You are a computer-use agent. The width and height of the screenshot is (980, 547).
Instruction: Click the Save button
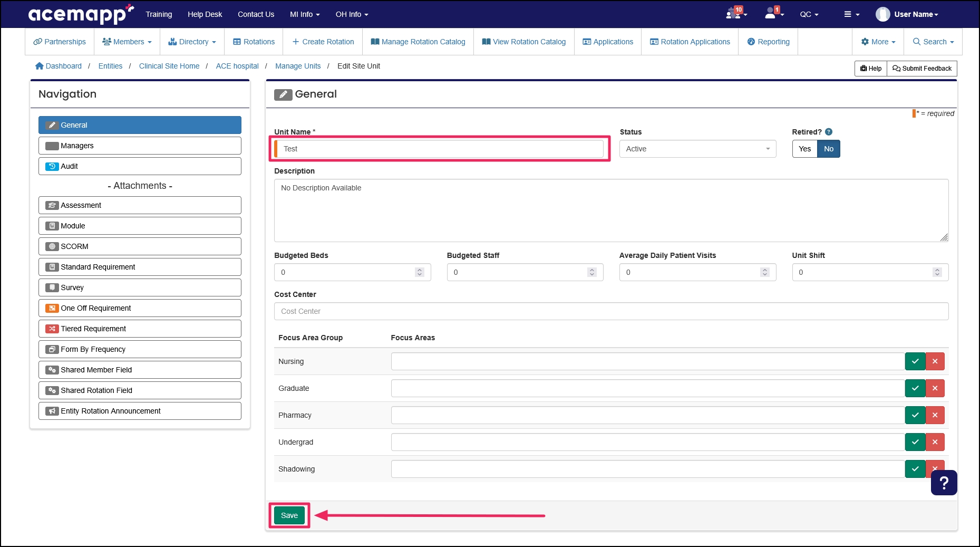click(x=288, y=515)
